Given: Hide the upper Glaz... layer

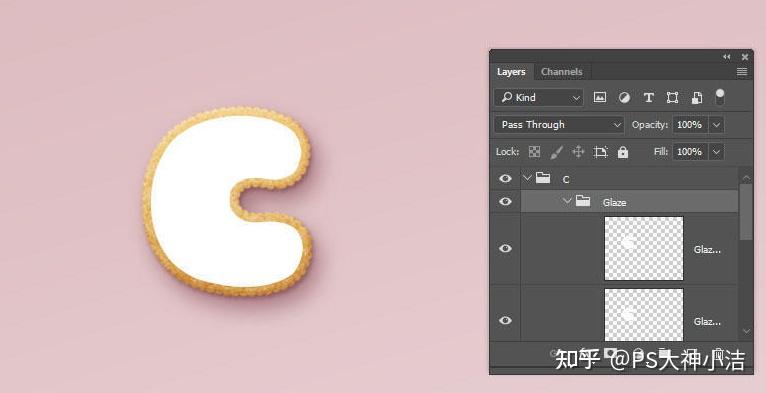Looking at the screenshot, I should pyautogui.click(x=505, y=248).
